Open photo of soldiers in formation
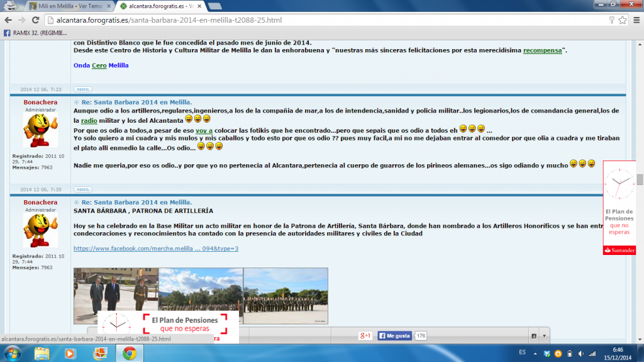 point(286,296)
